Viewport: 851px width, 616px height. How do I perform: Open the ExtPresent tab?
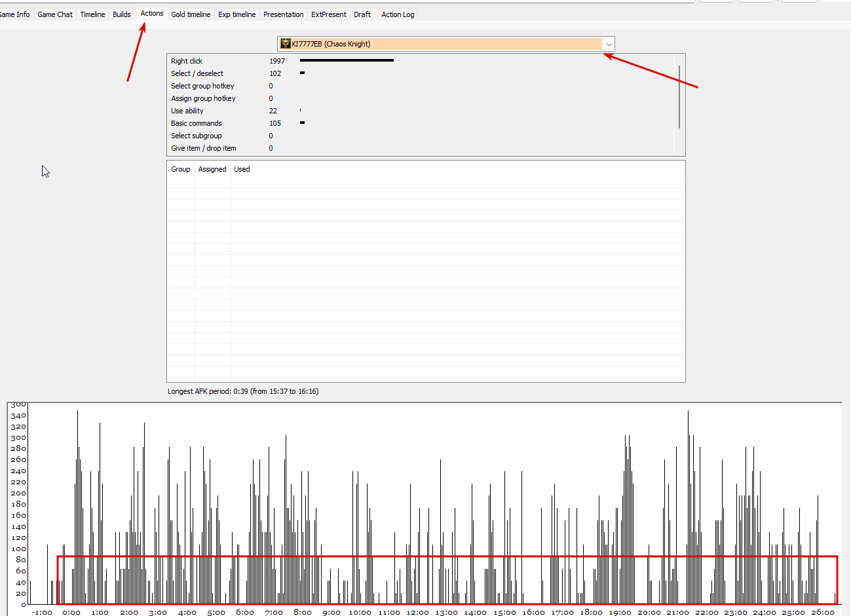(x=329, y=14)
